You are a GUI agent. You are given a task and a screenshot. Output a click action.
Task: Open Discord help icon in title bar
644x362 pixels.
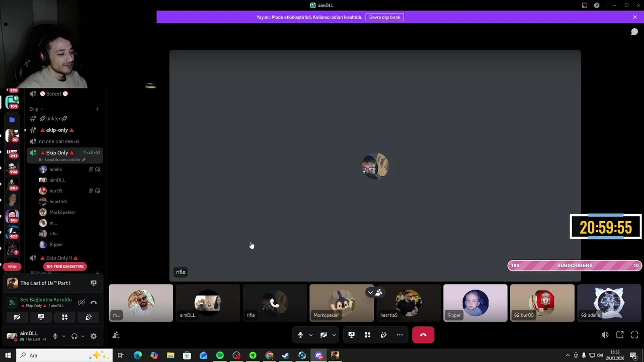(x=597, y=6)
